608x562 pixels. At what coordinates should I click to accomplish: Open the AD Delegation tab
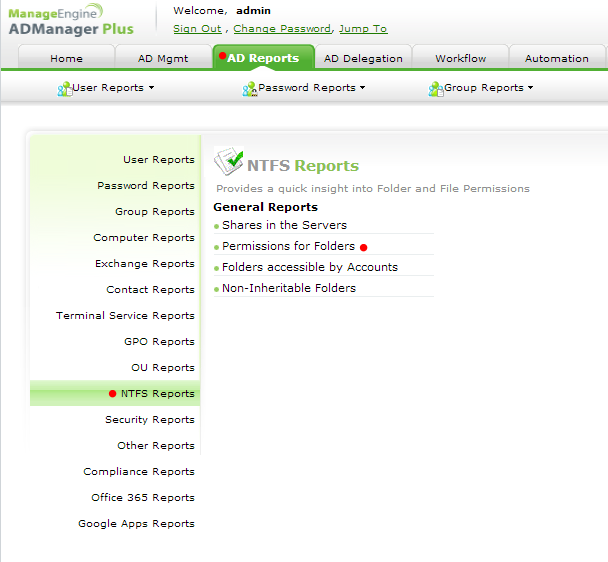pyautogui.click(x=363, y=58)
